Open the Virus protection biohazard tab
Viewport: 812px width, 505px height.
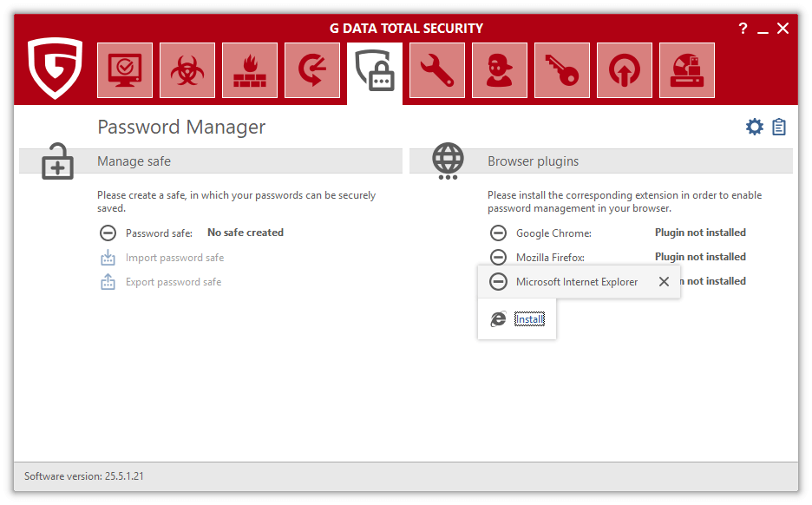187,70
